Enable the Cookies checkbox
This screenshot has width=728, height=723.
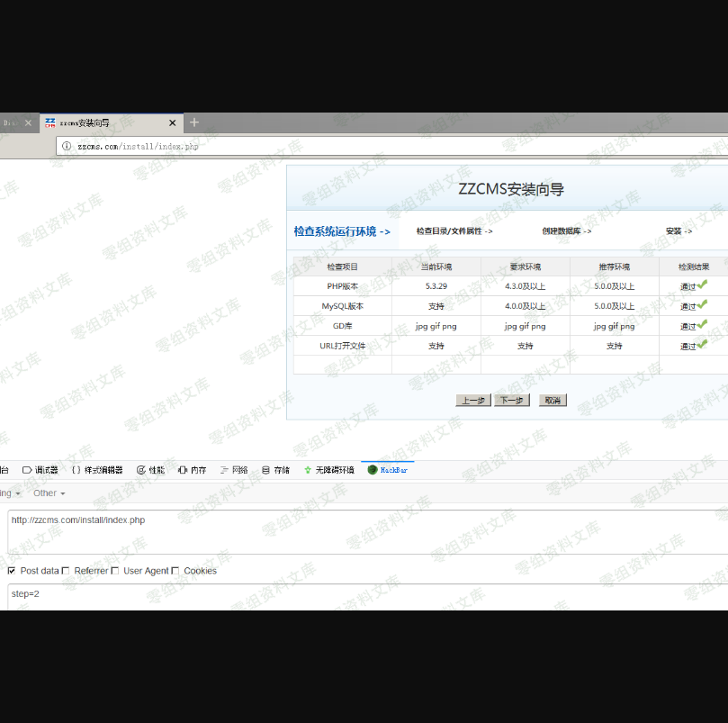[175, 571]
